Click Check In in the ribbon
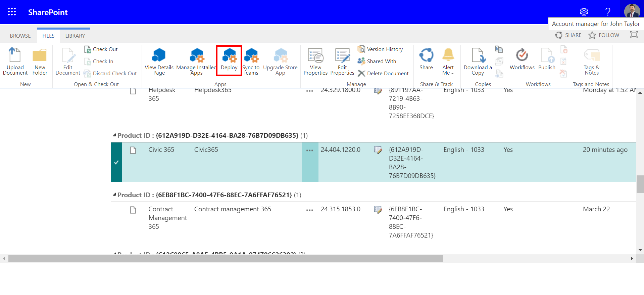The width and height of the screenshot is (644, 295). [x=99, y=61]
